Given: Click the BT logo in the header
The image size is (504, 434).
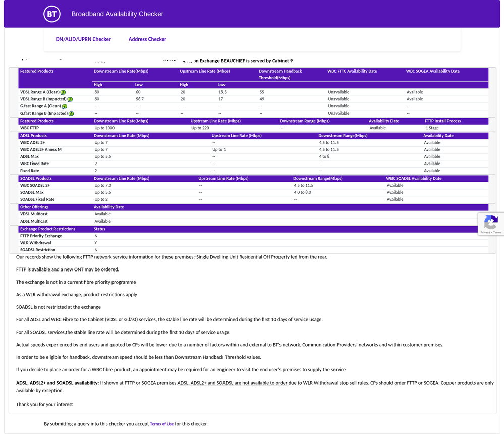Looking at the screenshot, I should [x=52, y=14].
